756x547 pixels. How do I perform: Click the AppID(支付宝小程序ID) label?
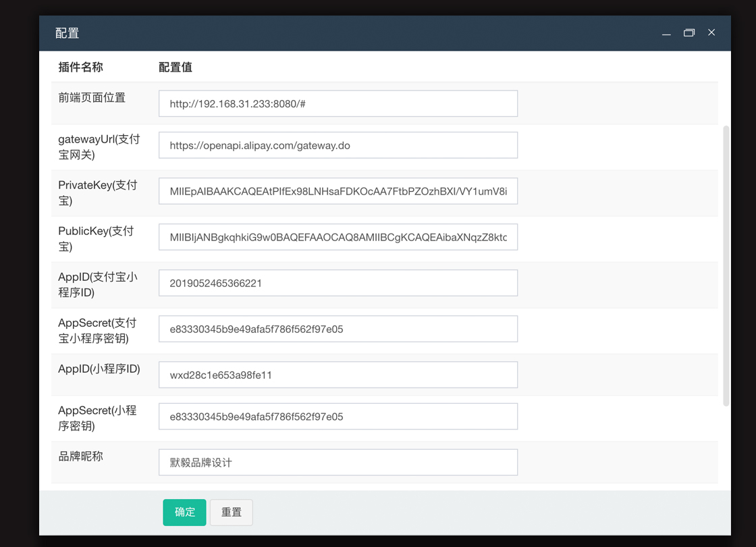98,284
